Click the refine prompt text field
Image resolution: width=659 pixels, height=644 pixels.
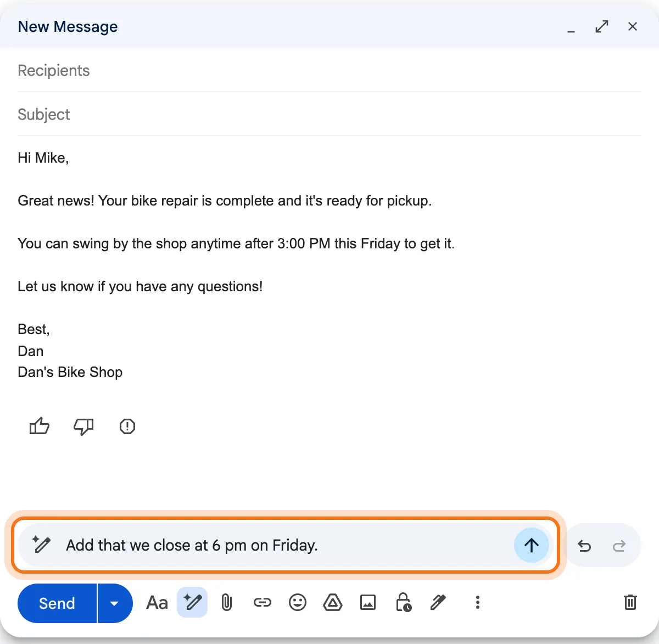point(286,545)
